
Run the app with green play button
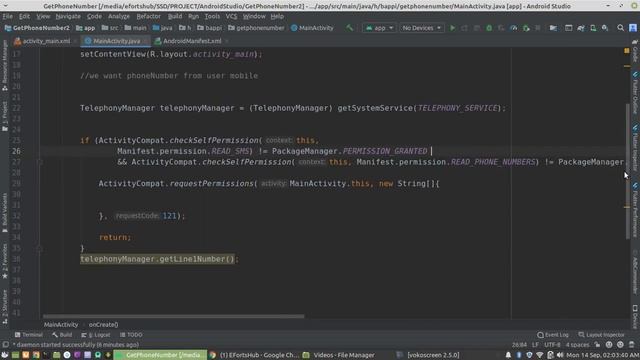[x=452, y=28]
